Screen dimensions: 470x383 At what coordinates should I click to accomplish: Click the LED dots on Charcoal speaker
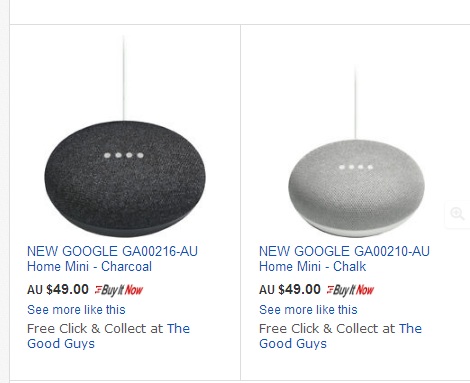pos(124,155)
